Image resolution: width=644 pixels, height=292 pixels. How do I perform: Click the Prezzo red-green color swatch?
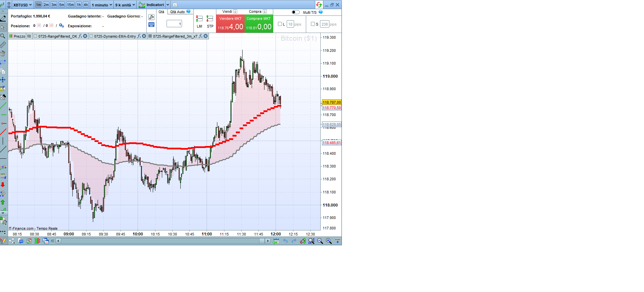pos(11,36)
